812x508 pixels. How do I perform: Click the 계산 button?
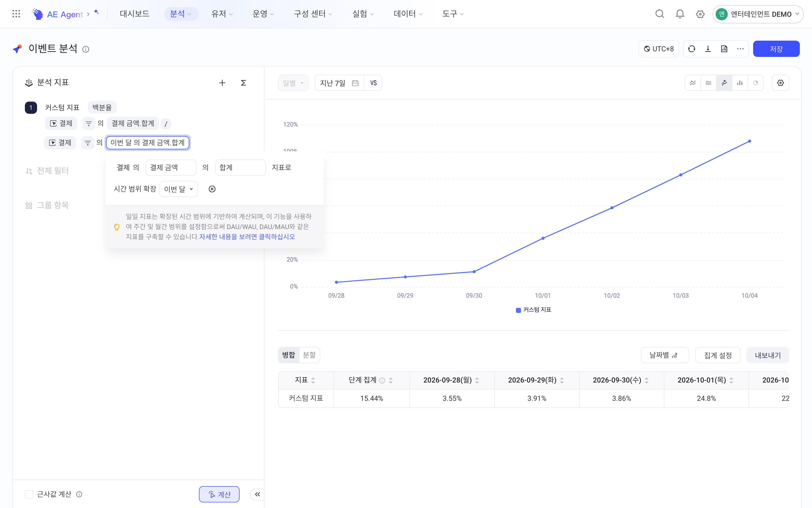point(219,494)
